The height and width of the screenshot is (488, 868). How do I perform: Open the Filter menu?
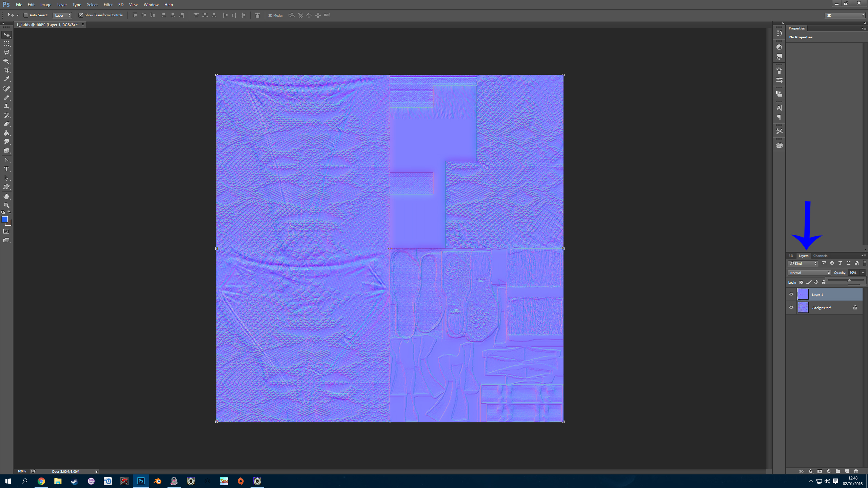click(x=108, y=5)
